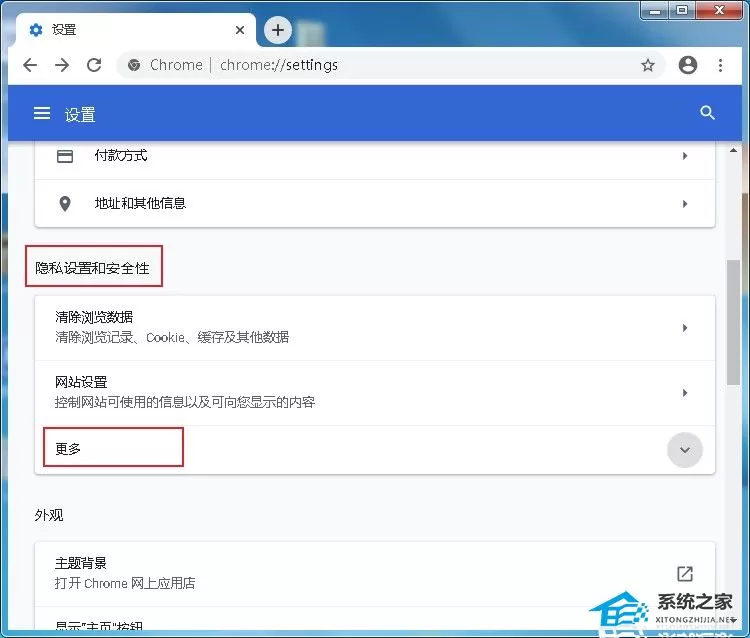
Task: Open Chrome's three-dot menu
Action: pyautogui.click(x=720, y=65)
